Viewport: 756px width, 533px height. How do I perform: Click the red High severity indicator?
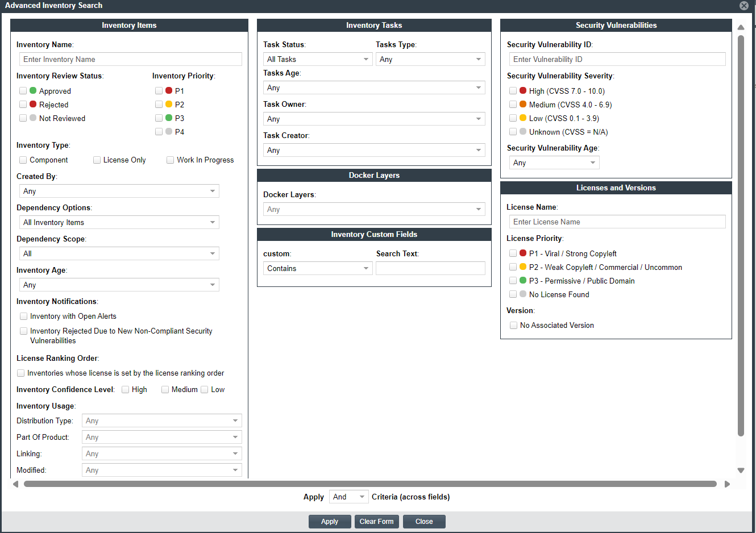pyautogui.click(x=523, y=91)
